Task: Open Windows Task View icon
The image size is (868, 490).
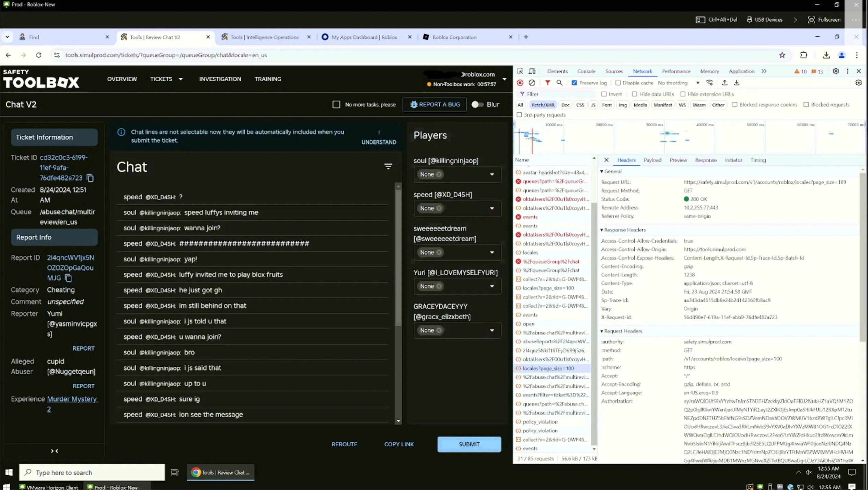Action: click(175, 472)
